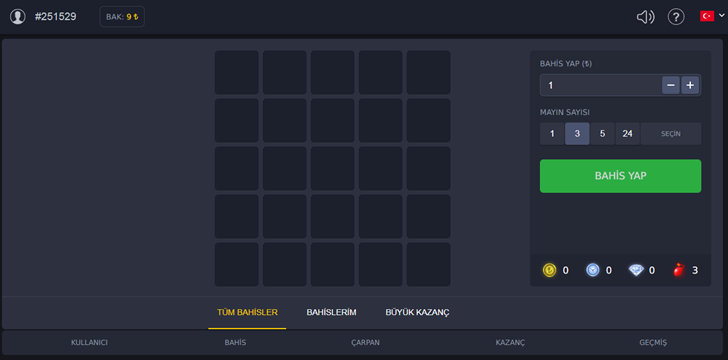The width and height of the screenshot is (728, 360).
Task: Reveal fourth row, fourth column tile
Action: click(x=381, y=216)
